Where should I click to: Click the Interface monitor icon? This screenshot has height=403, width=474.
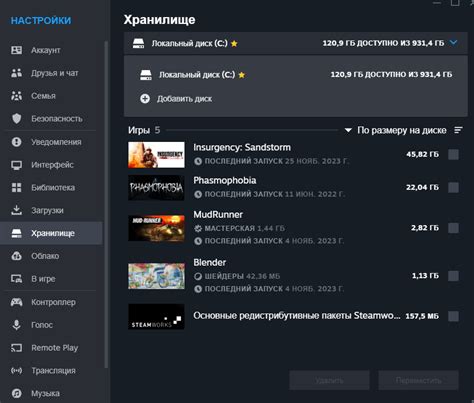16,165
